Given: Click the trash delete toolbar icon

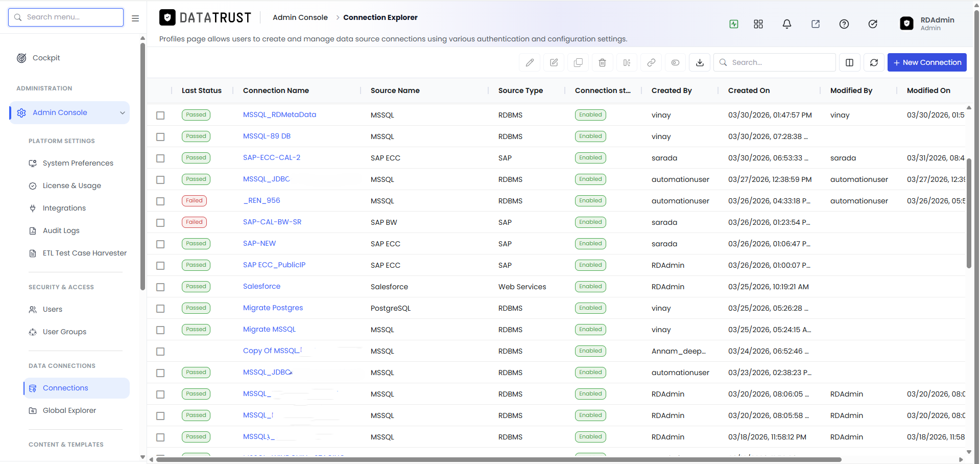Looking at the screenshot, I should coord(603,62).
